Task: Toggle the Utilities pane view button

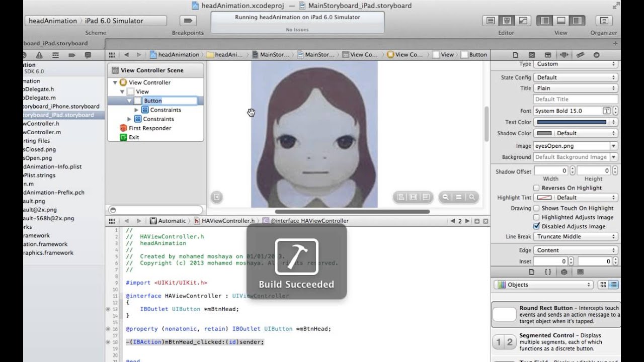Action: click(577, 21)
